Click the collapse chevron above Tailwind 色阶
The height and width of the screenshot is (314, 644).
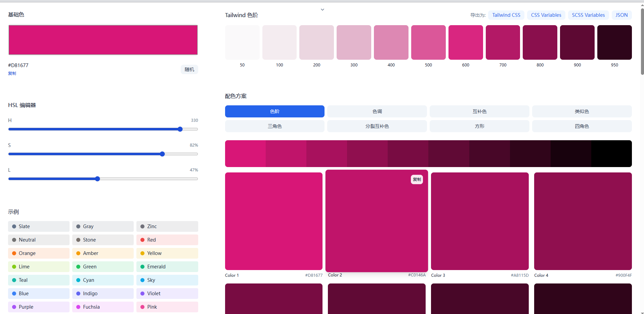[x=322, y=10]
